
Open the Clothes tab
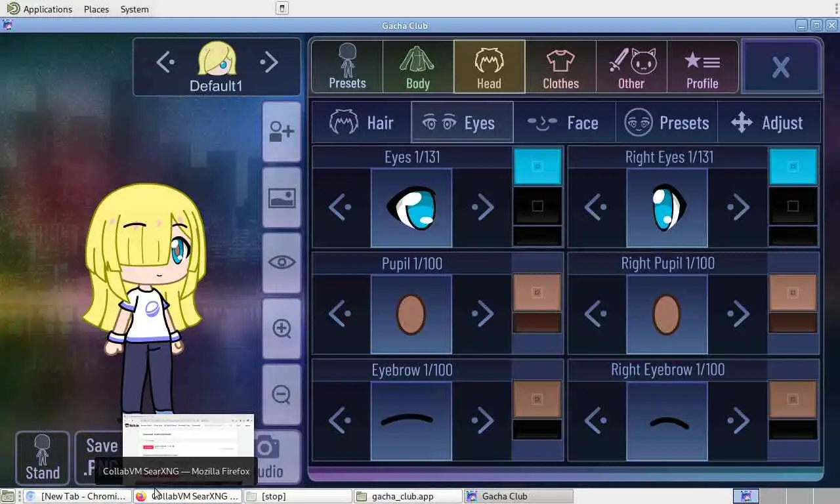coord(560,66)
